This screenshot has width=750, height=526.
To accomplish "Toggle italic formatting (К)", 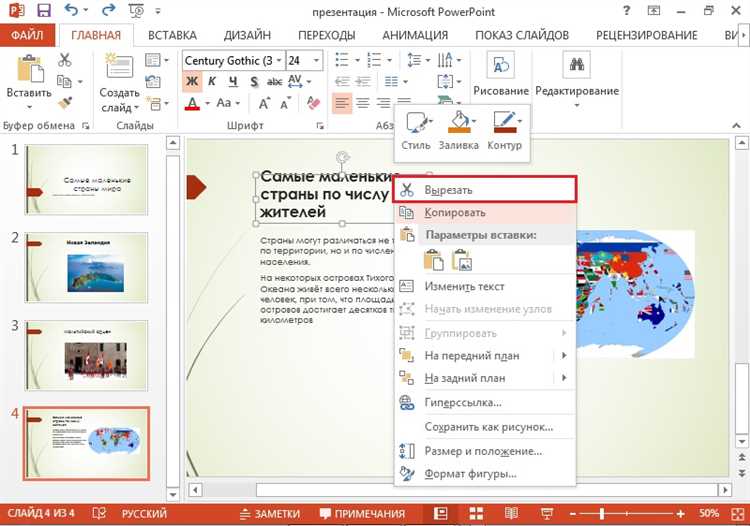I will pos(212,81).
